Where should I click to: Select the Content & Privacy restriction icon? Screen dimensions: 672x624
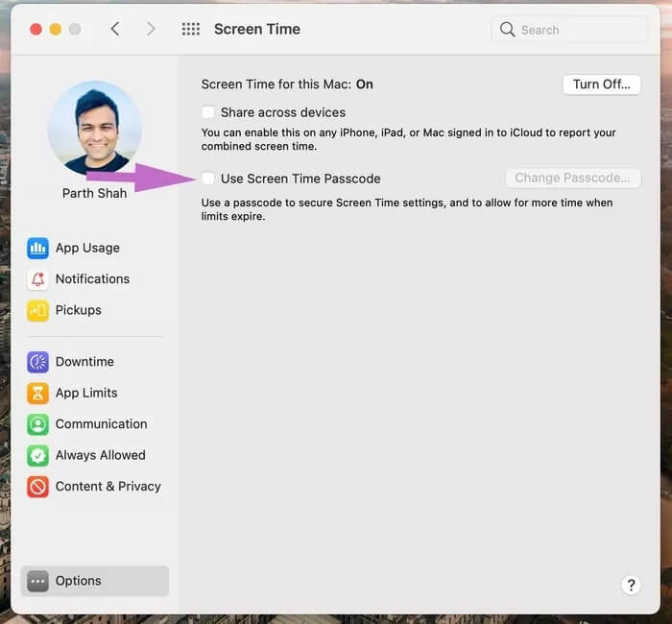point(38,487)
